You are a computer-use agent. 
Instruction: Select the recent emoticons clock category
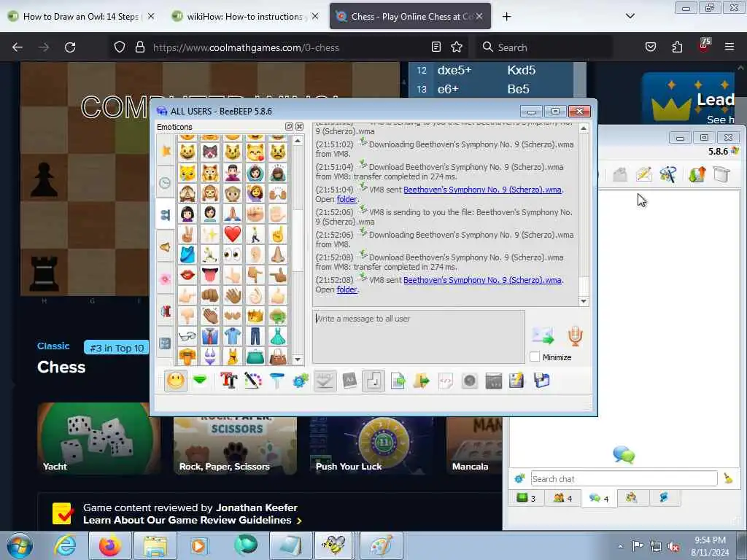click(x=165, y=183)
